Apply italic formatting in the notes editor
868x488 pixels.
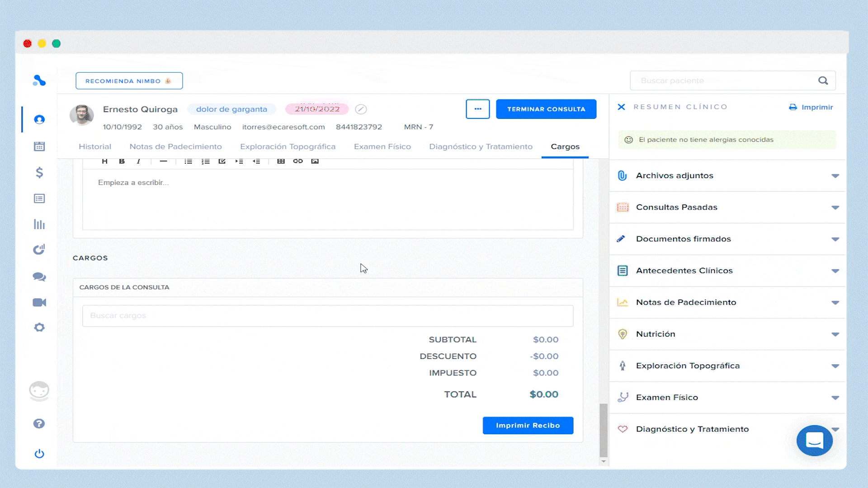[x=138, y=161]
